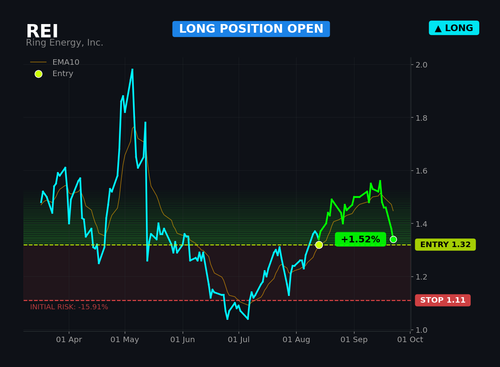Click the green current price marker dot

tap(393, 239)
